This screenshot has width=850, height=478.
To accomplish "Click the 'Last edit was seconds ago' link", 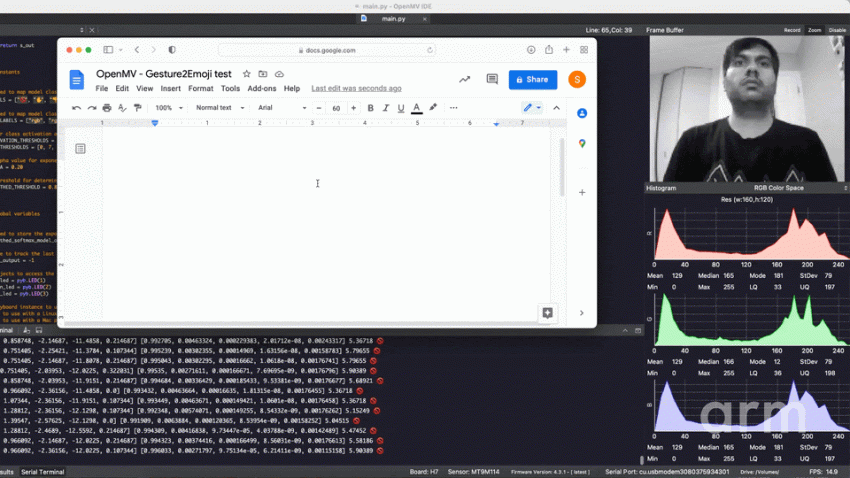I will 356,89.
